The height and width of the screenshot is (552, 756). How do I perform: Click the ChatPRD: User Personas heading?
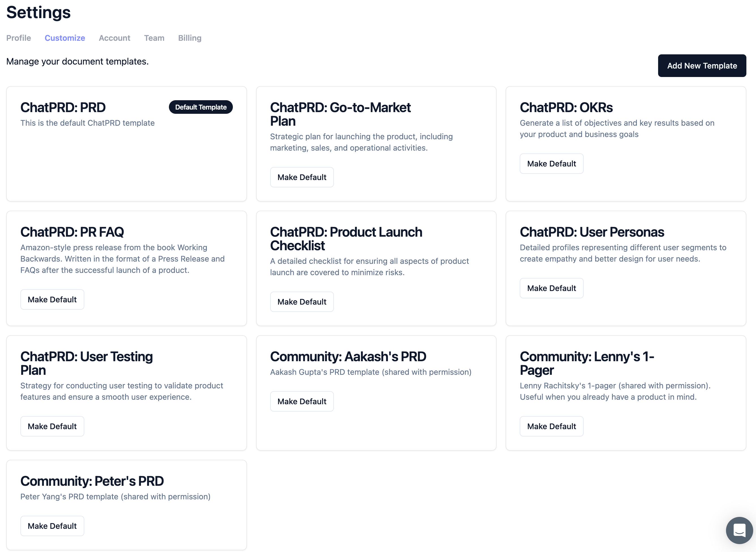click(591, 232)
